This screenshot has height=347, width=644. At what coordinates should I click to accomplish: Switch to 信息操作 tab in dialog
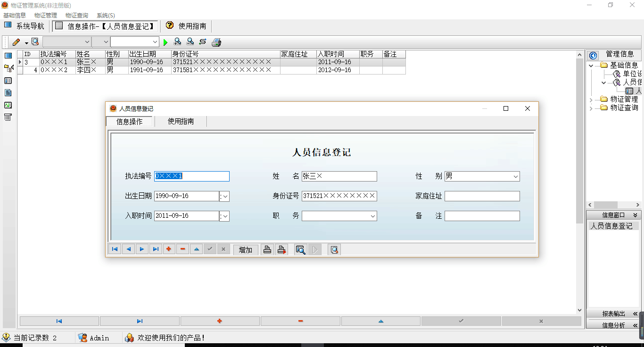pos(130,122)
